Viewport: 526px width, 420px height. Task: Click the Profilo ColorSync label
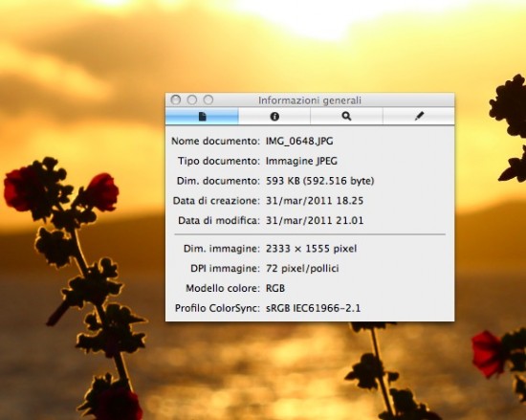[217, 308]
